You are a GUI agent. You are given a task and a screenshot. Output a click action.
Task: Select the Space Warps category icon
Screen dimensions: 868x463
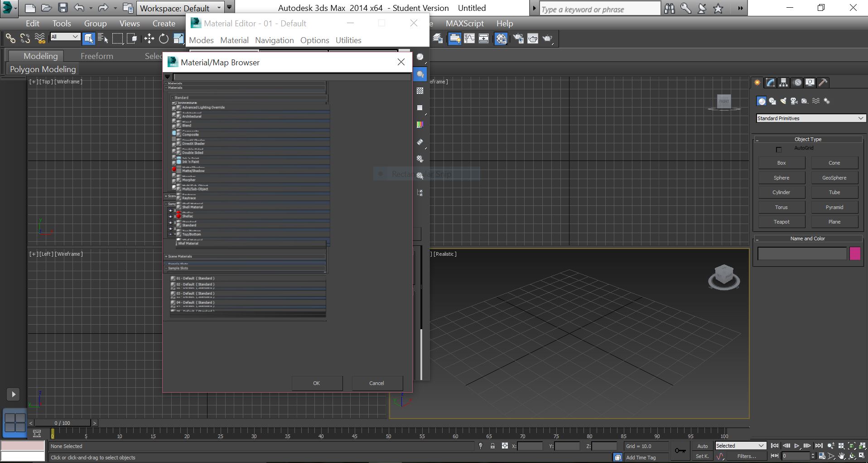pos(816,101)
